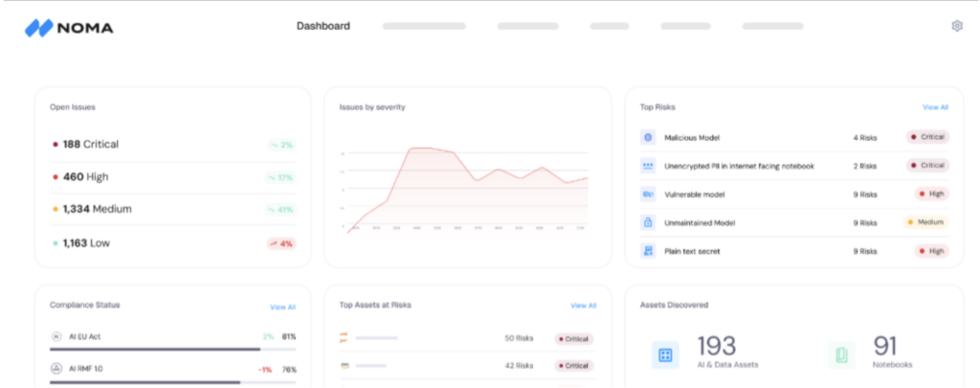Click the Unmaintained Model lock icon

(x=648, y=223)
